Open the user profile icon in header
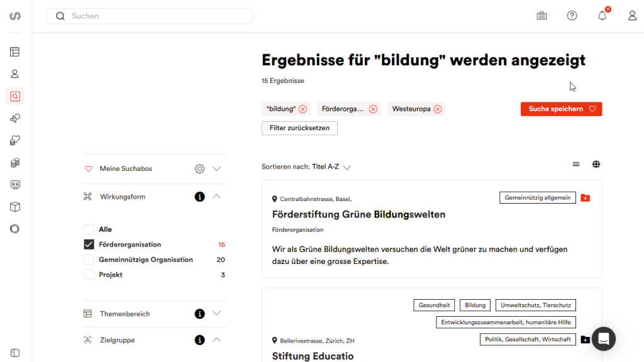This screenshot has height=362, width=644. click(632, 16)
